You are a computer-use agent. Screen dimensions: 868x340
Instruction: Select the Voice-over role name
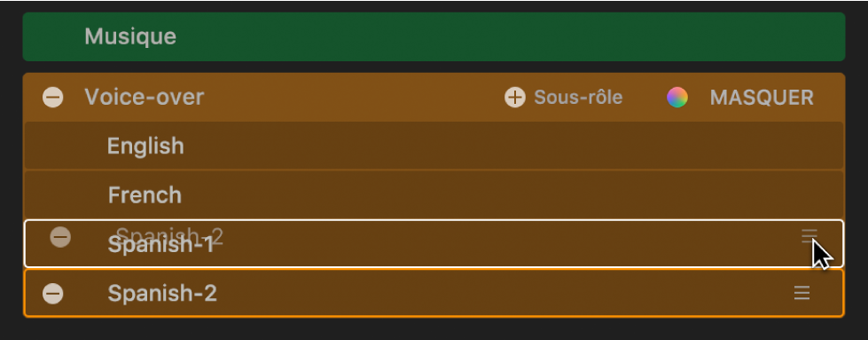145,97
